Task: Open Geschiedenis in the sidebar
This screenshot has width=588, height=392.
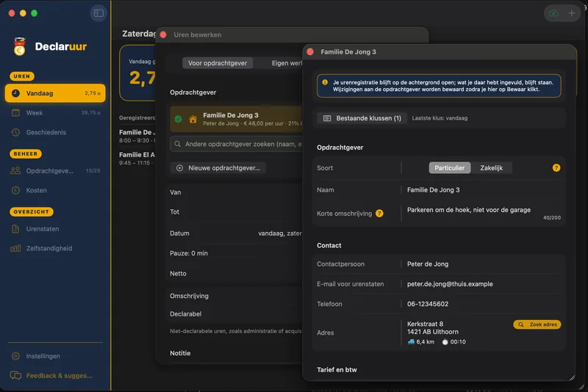Action: click(55, 132)
